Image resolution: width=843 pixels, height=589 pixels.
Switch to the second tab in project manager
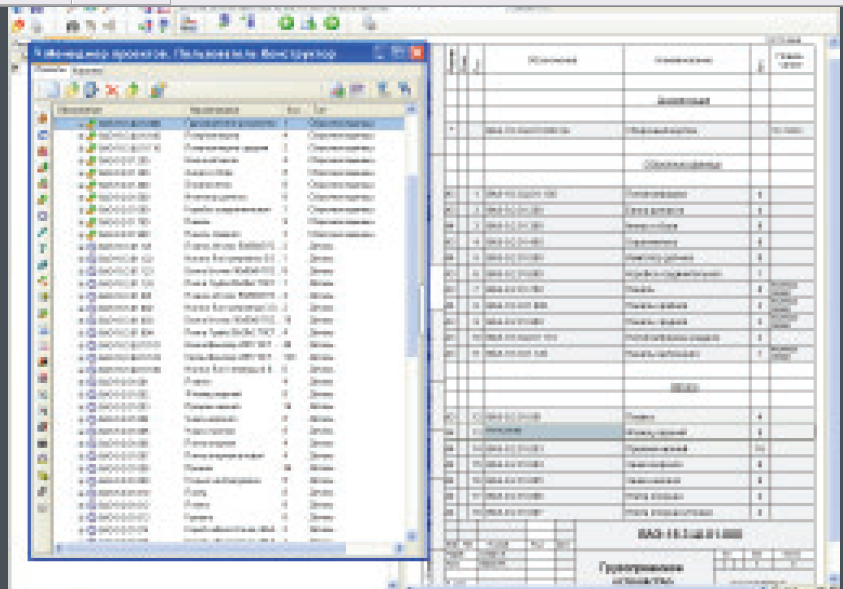click(87, 70)
